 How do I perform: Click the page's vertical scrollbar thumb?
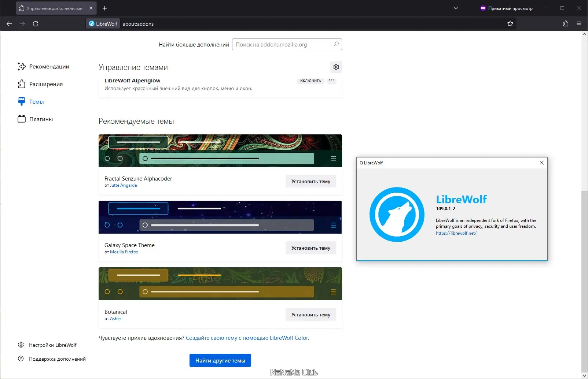[584, 280]
